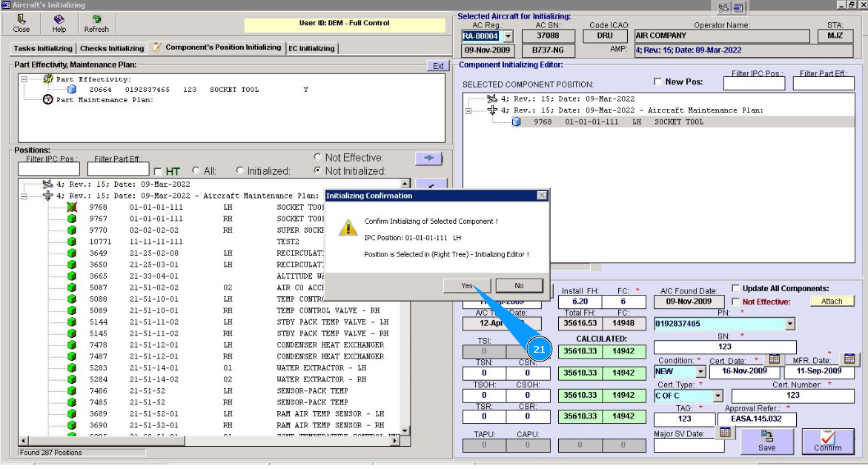Viewport: 868px width, 469px height.
Task: Open the Cert. Date calendar picker
Action: [x=774, y=359]
